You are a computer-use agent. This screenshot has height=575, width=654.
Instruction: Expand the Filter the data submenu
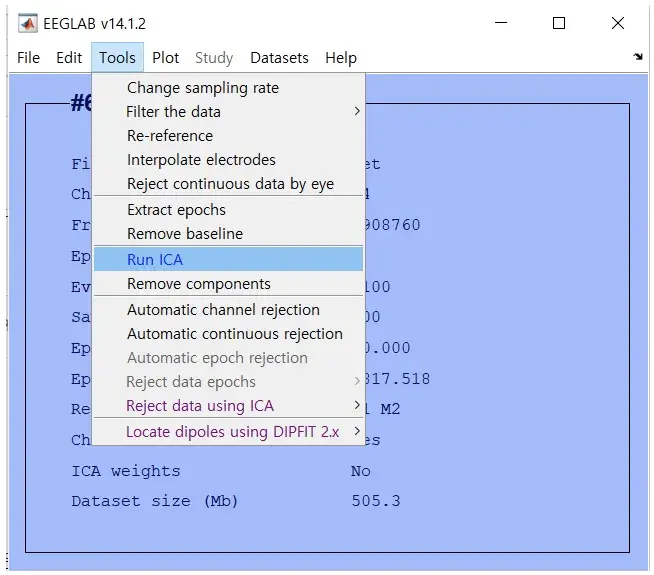coord(174,112)
